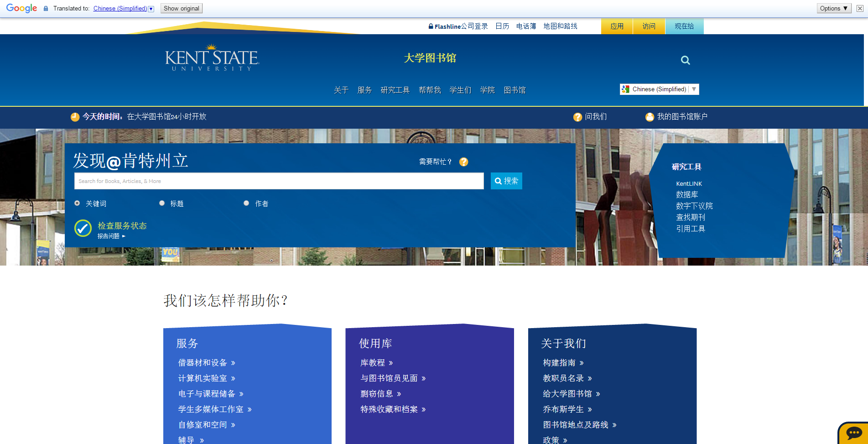
Task: Open the header search magnifier icon
Action: [x=685, y=60]
